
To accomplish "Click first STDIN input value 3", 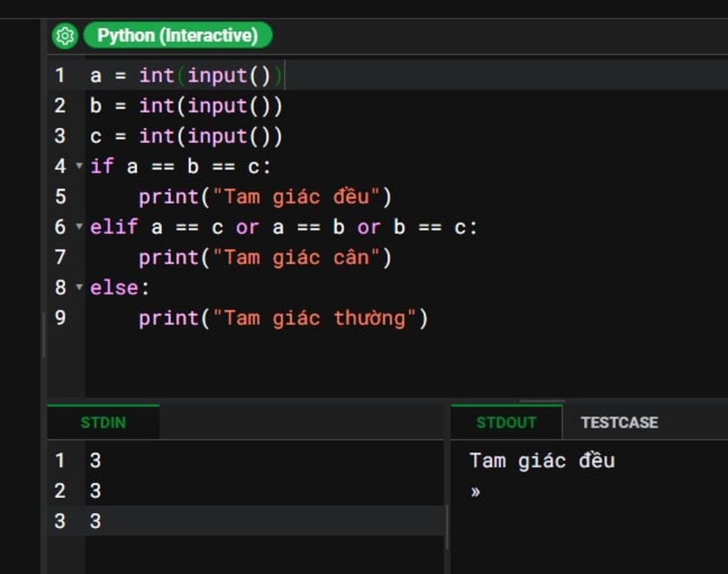I will coord(95,460).
